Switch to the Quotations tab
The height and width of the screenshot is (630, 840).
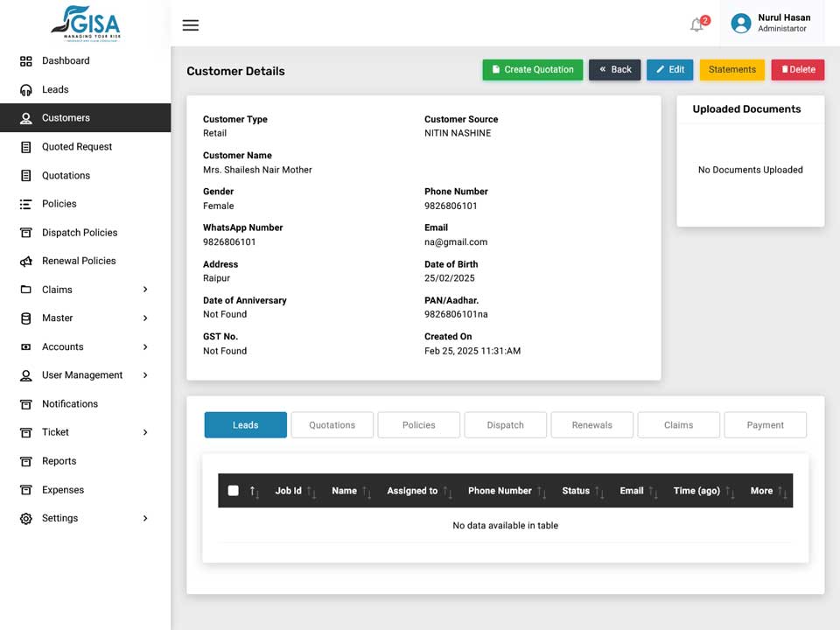332,425
